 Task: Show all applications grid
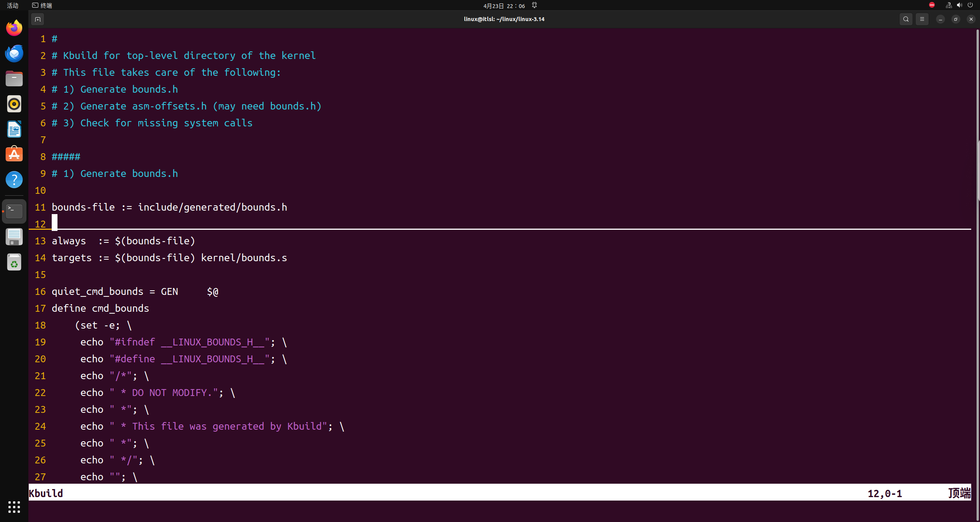pos(14,507)
